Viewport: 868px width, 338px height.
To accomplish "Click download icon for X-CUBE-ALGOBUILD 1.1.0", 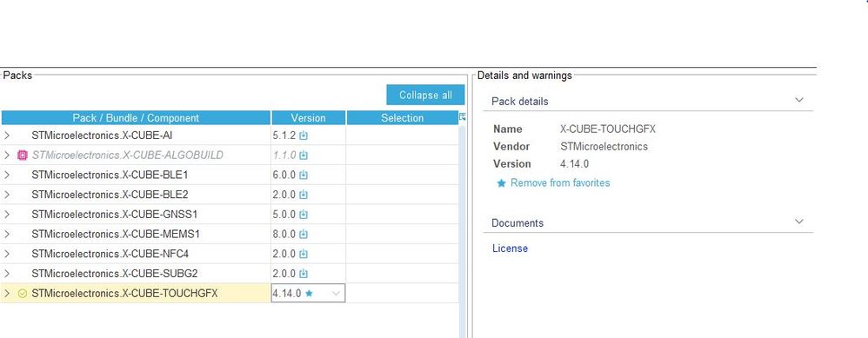I will pos(304,156).
